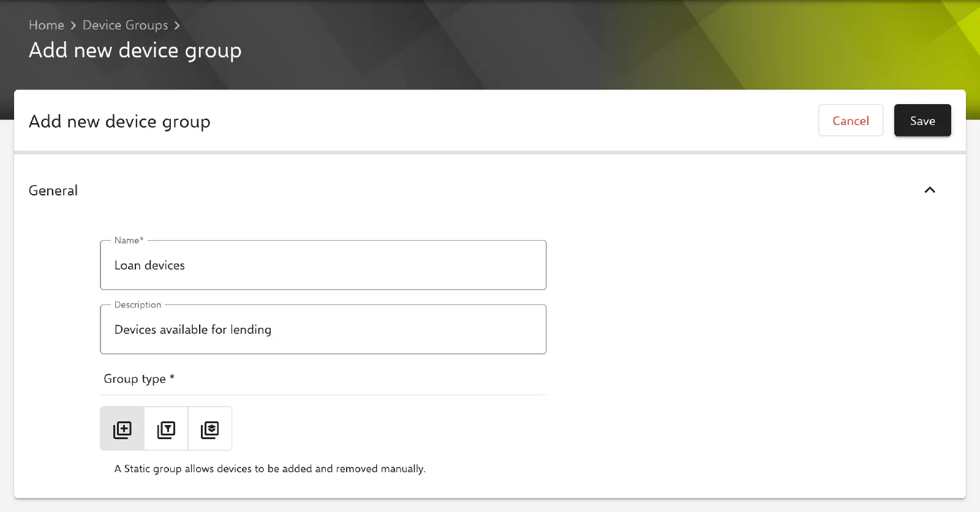980x512 pixels.
Task: Click the General section heading
Action: coord(53,190)
